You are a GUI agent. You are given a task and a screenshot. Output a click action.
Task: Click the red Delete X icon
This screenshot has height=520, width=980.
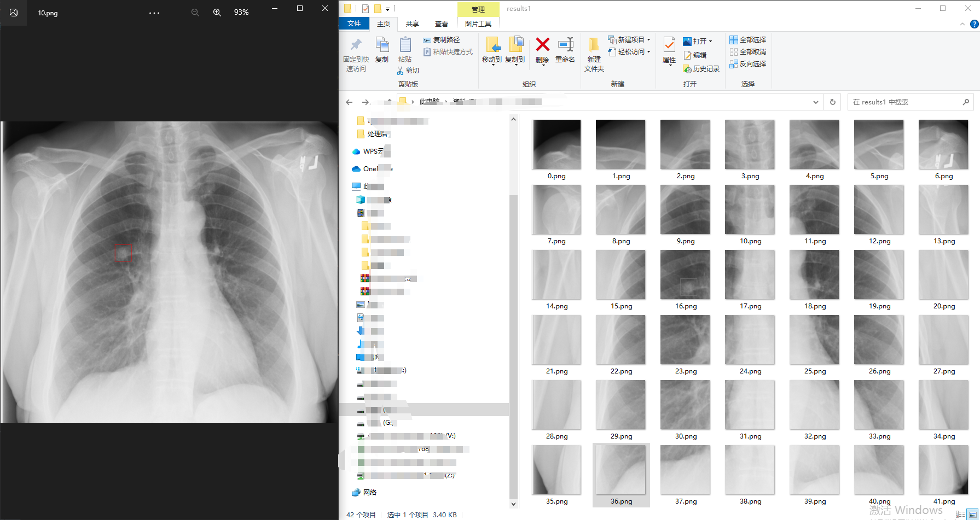point(542,44)
